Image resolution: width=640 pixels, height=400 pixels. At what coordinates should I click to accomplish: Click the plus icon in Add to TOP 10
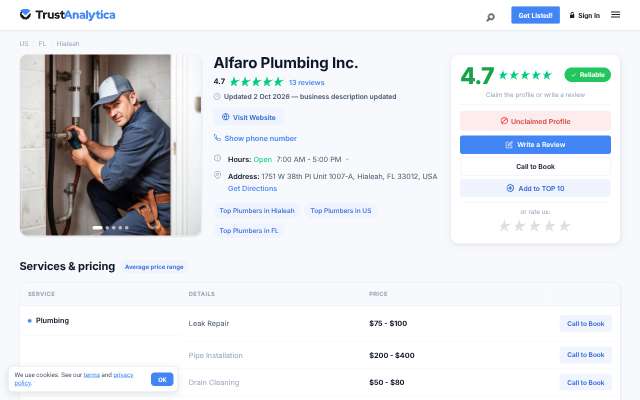[x=510, y=188]
